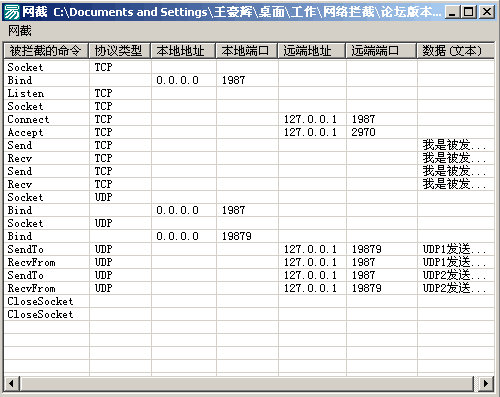Select the last CloseSocket row

(x=249, y=314)
